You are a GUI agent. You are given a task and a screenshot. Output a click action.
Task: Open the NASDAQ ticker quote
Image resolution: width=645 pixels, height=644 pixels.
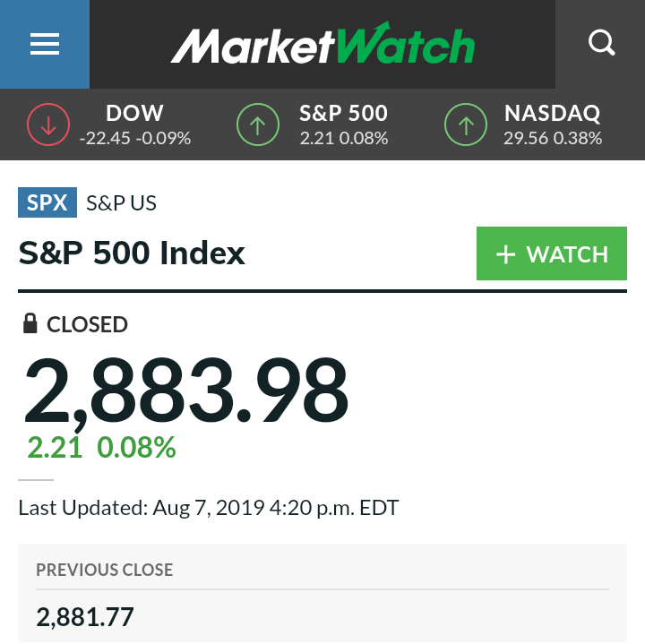tap(552, 114)
